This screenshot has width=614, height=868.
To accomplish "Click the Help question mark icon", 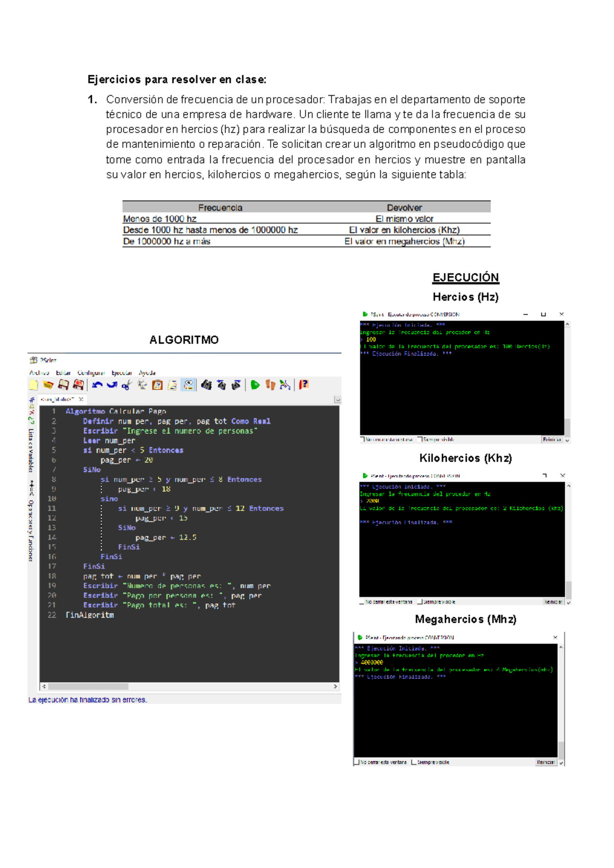I will [304, 385].
